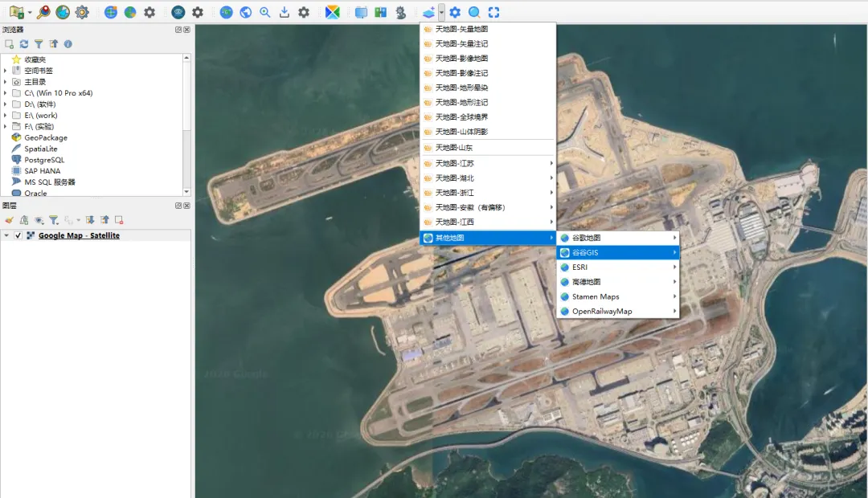Click the dropdown arrow beside the layers basemap icon
The width and height of the screenshot is (868, 498).
coord(441,12)
